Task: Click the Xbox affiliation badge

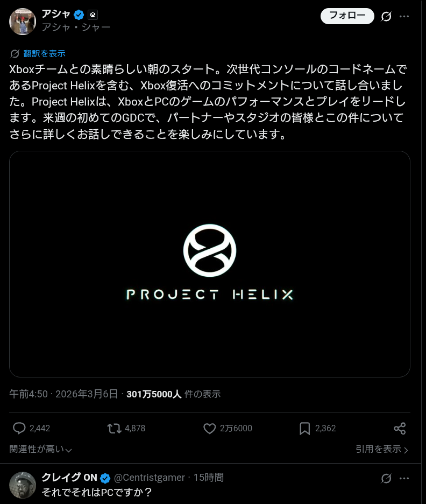Action: tap(93, 15)
